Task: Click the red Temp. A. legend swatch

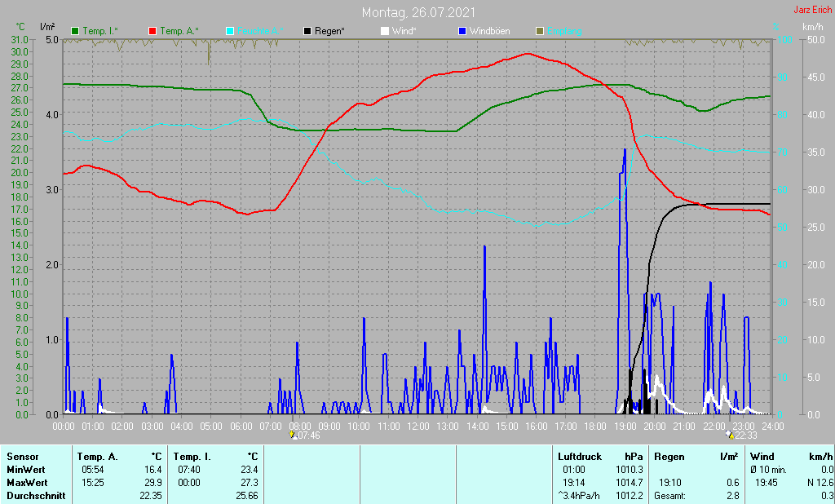Action: click(152, 31)
